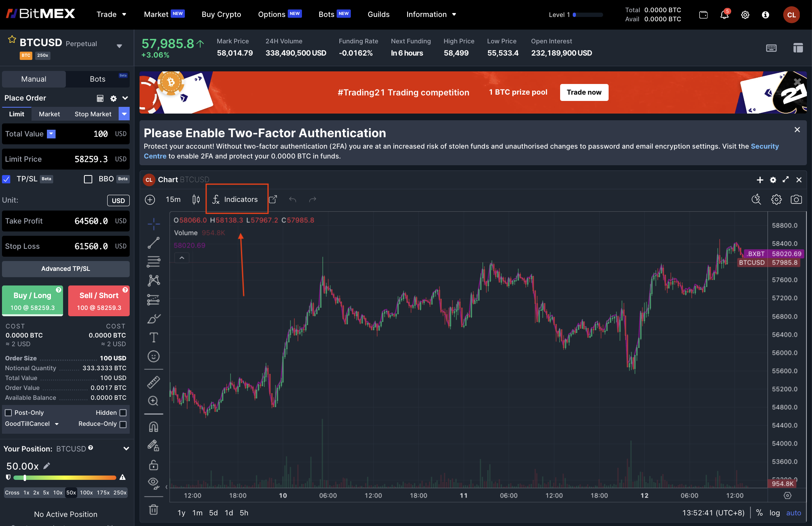Open the 15m timeframe selector

click(173, 200)
